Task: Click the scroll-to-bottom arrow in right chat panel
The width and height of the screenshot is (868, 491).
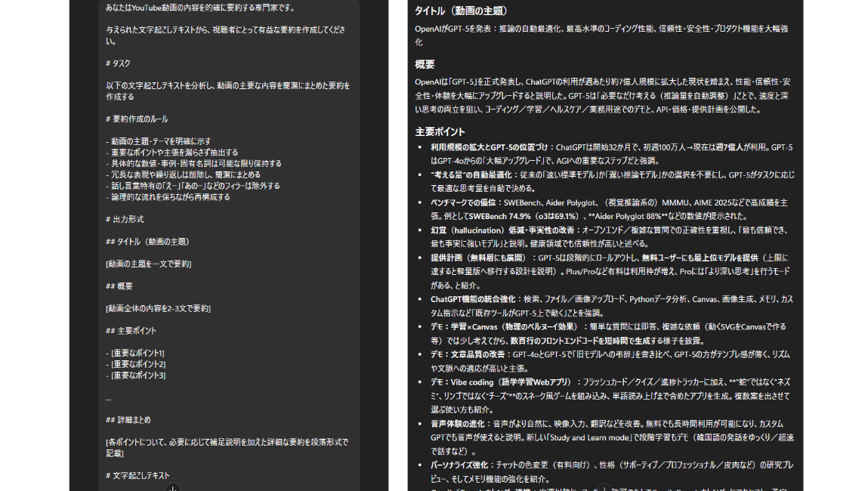Action: click(x=604, y=487)
